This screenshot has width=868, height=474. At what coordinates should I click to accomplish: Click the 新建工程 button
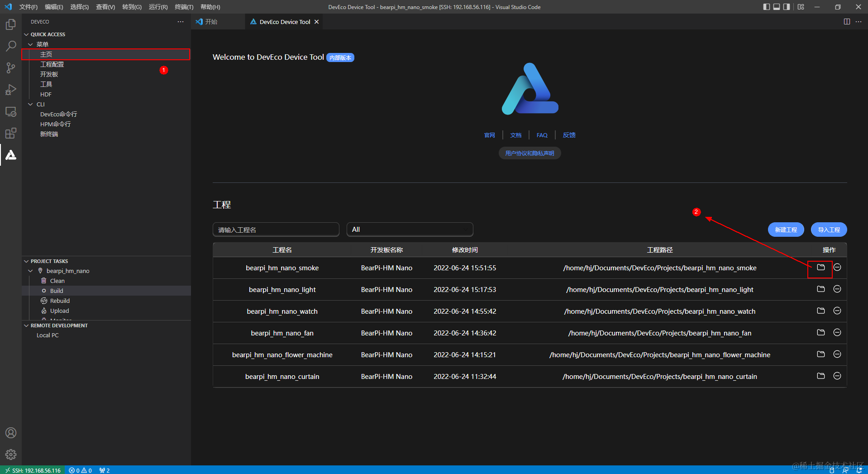[786, 230]
